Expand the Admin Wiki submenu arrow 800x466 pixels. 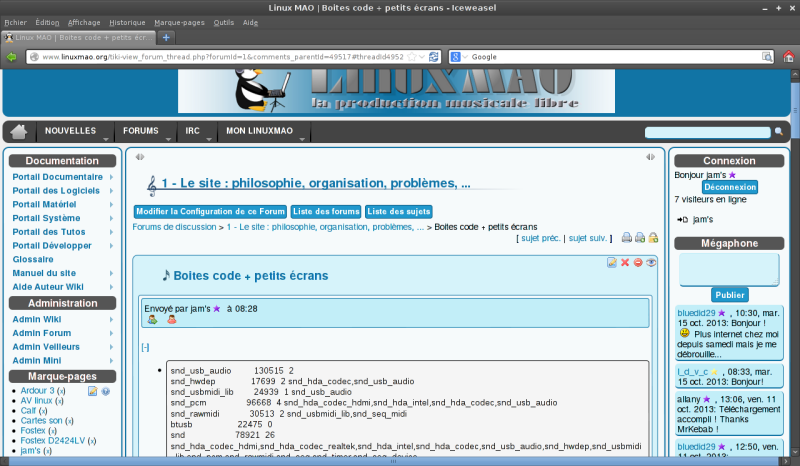111,320
